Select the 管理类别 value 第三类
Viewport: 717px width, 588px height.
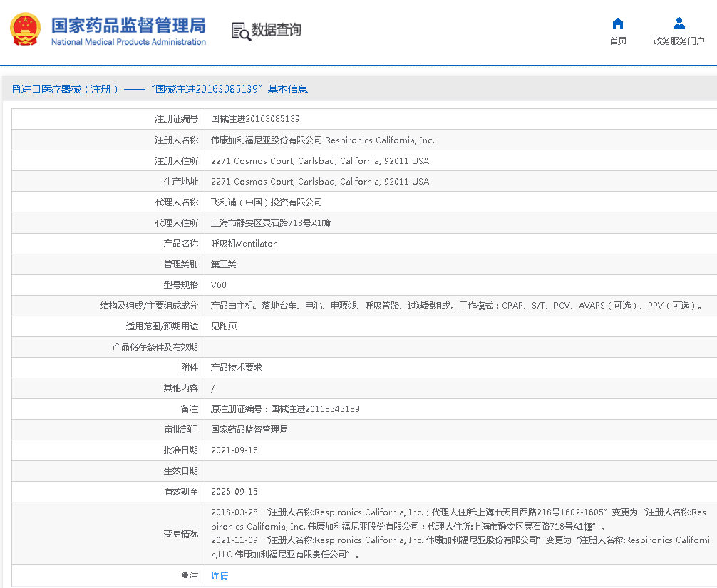(224, 264)
